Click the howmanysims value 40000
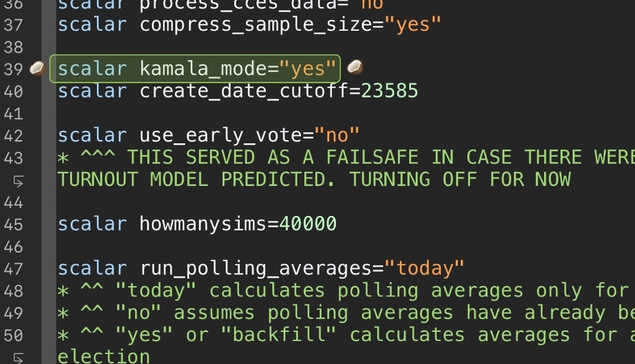This screenshot has height=364, width=635. 308,224
